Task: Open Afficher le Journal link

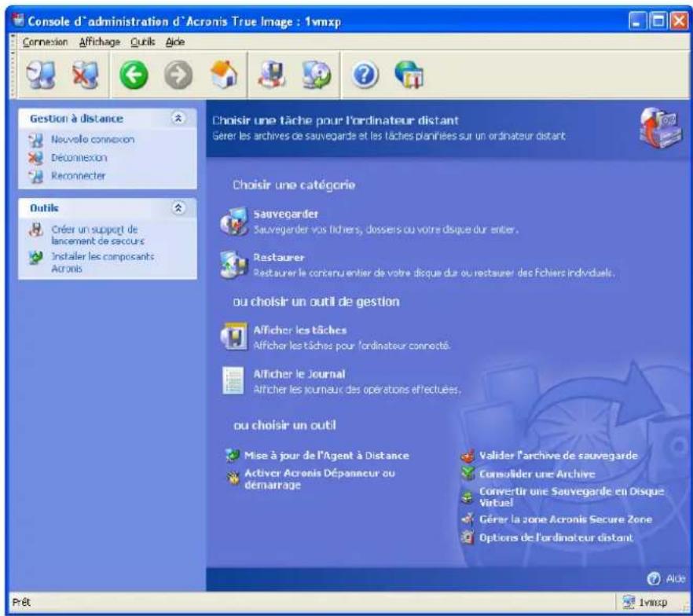Action: point(299,374)
